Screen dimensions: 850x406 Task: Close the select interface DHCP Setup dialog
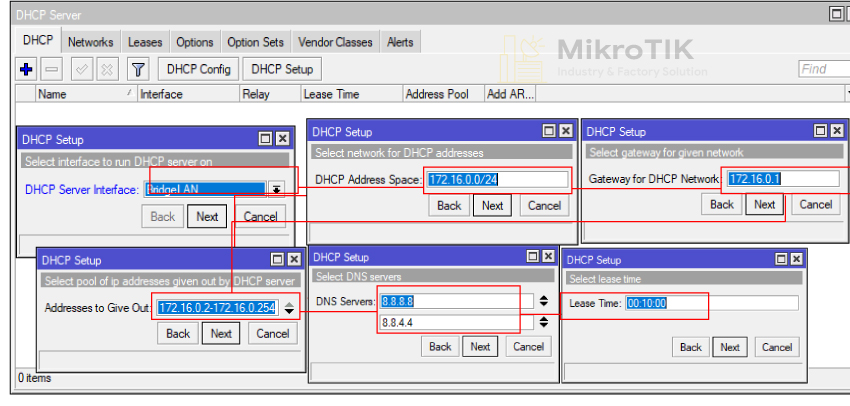point(282,139)
